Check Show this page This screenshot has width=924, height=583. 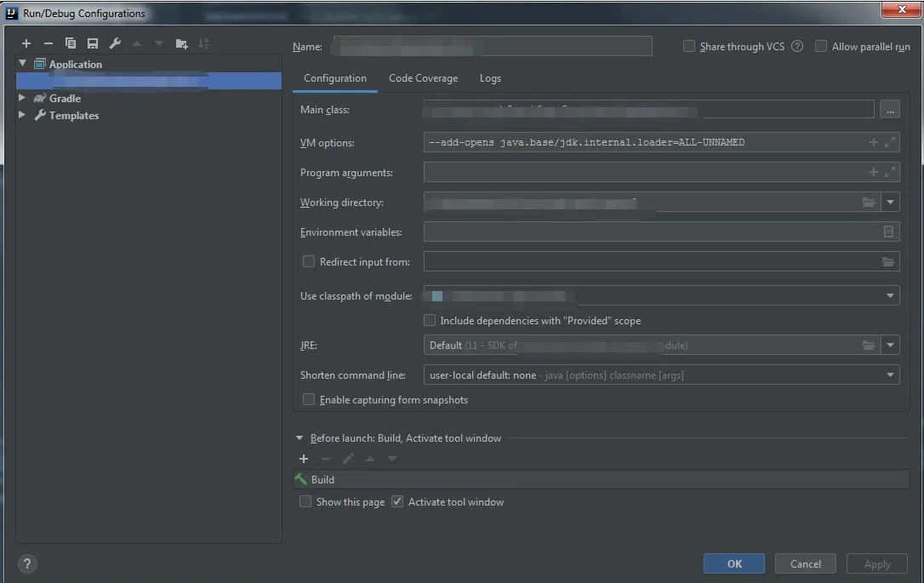coord(305,501)
